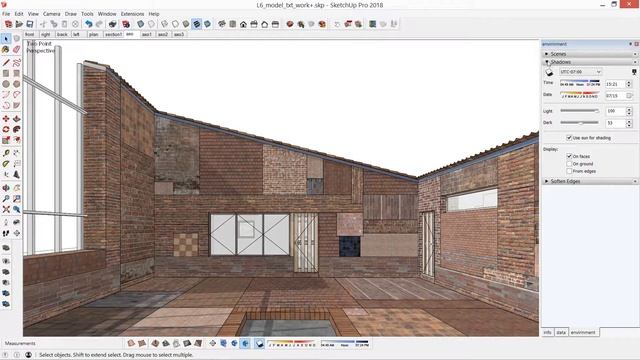Click the Time of day slider
Viewport: 640px width, 360px height.
click(580, 83)
